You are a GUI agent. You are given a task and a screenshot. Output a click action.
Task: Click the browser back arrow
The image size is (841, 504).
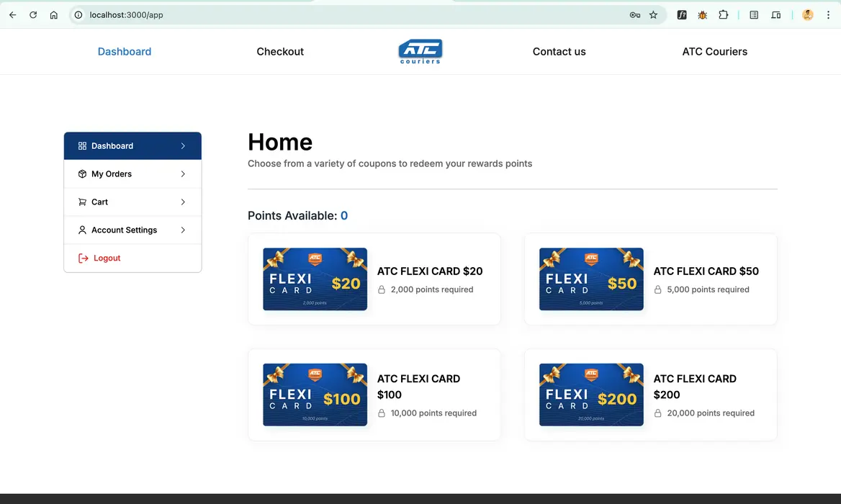coord(13,15)
